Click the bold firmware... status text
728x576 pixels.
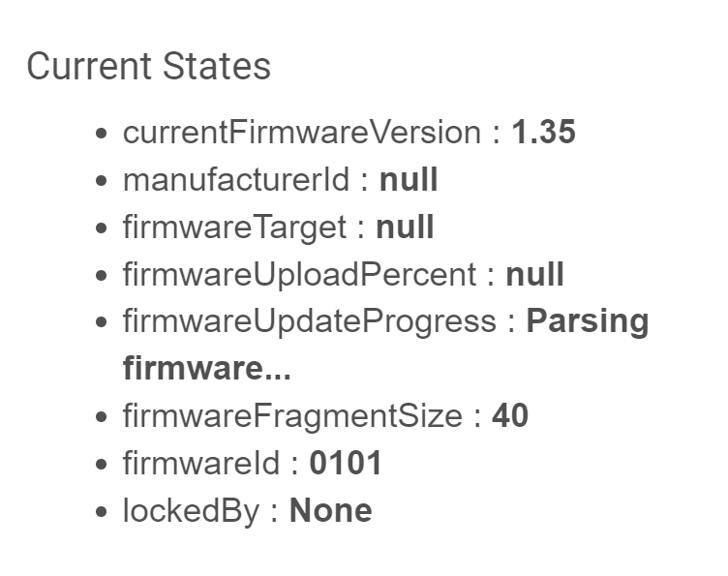pos(206,368)
